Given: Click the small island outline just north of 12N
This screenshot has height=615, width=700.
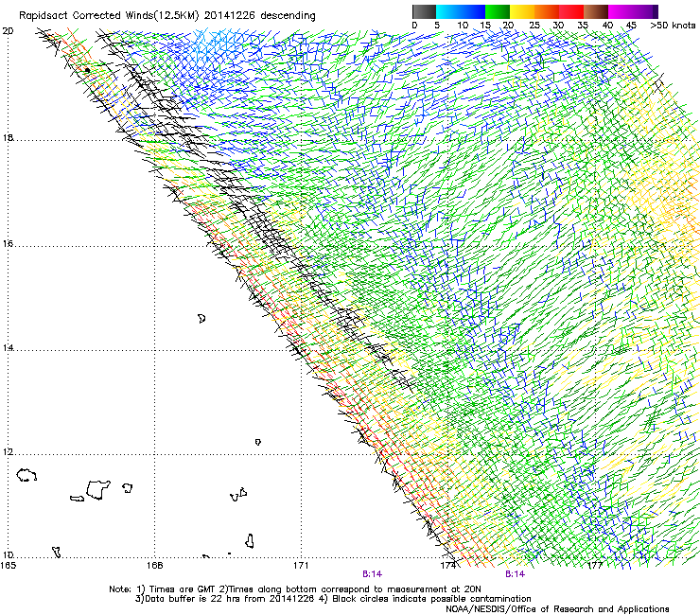Looking at the screenshot, I should pyautogui.click(x=257, y=442).
